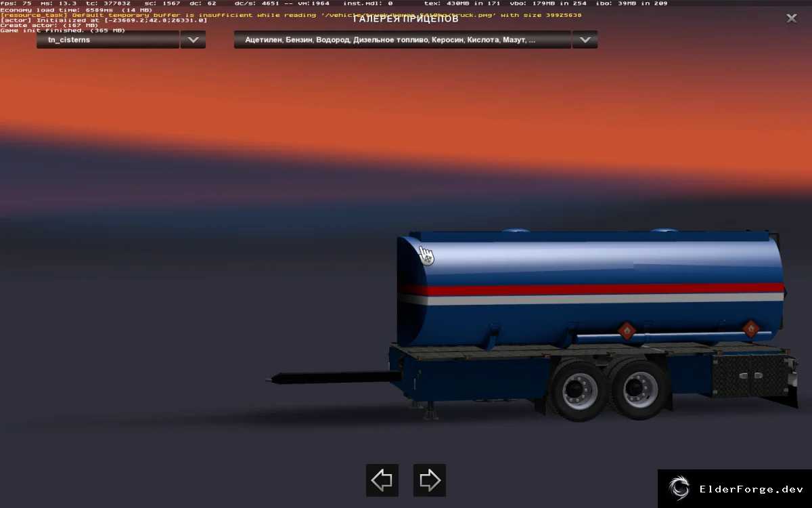812x508 pixels.
Task: Open the tn_cisterns trailer selection box
Action: (x=108, y=40)
